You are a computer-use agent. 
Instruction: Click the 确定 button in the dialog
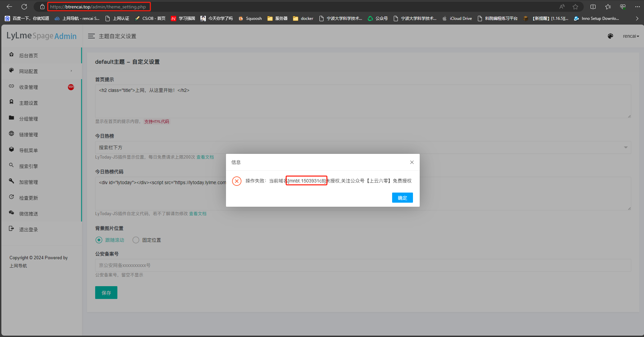[x=402, y=198]
